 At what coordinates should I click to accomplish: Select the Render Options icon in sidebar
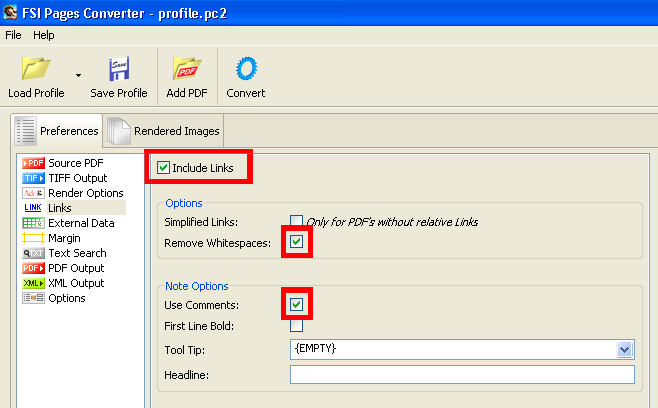(33, 193)
